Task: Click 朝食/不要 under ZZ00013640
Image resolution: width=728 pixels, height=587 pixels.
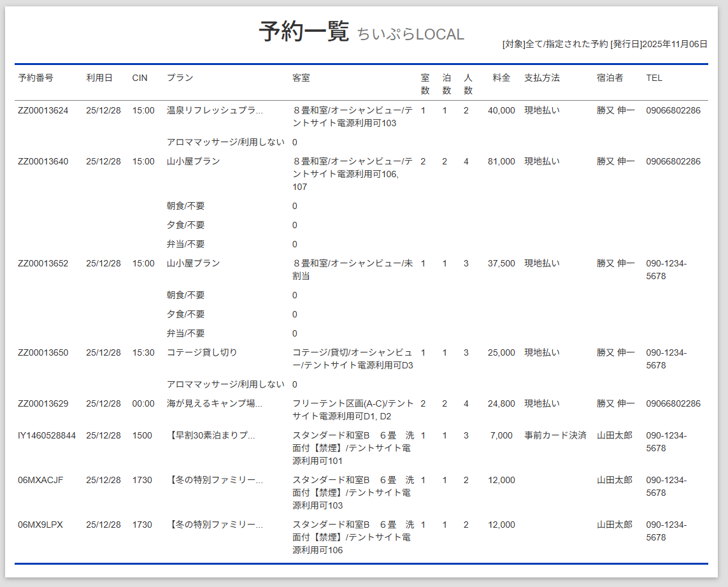Action: click(186, 207)
